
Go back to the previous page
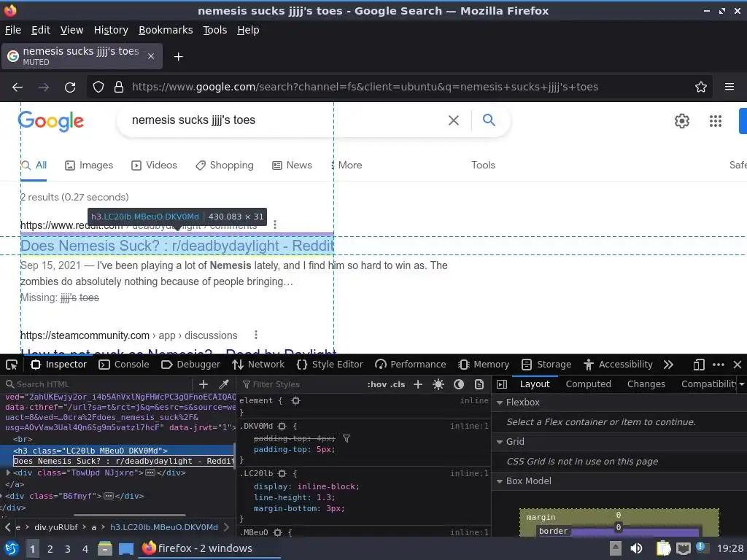tap(18, 87)
